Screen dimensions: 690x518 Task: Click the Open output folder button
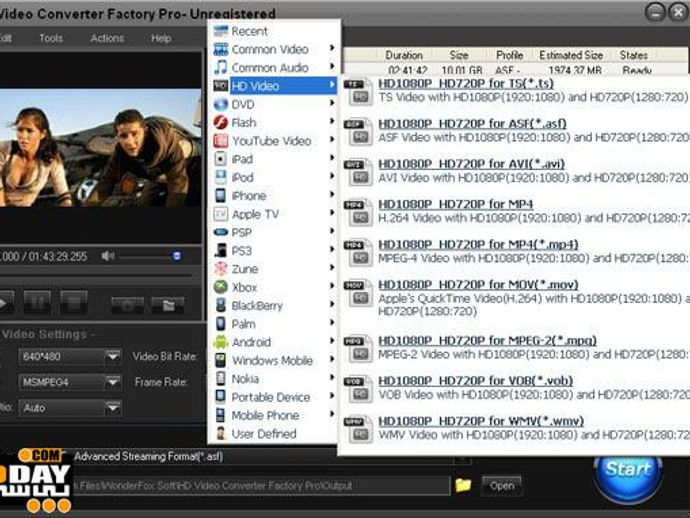pyautogui.click(x=502, y=486)
